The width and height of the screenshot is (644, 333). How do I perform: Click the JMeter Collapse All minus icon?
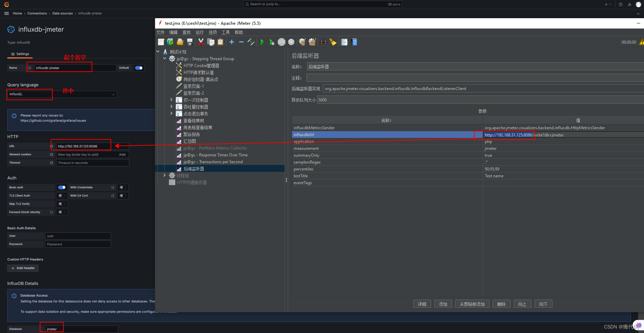[241, 42]
